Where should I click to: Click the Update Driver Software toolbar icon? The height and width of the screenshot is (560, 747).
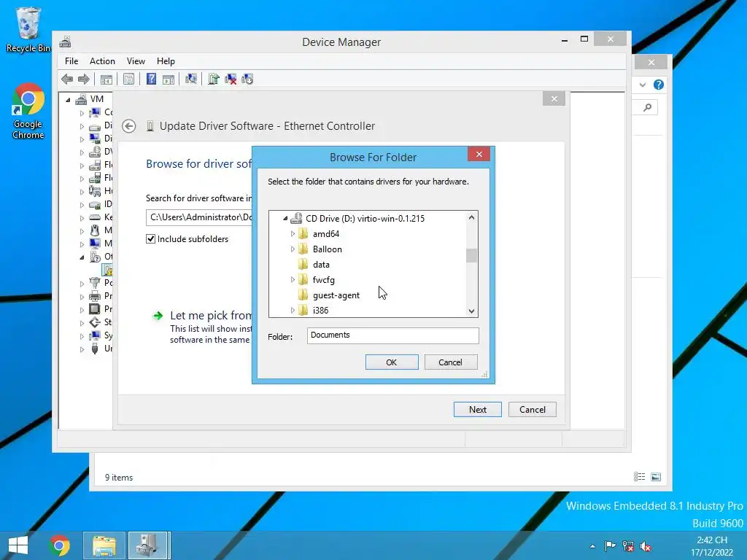tap(214, 79)
